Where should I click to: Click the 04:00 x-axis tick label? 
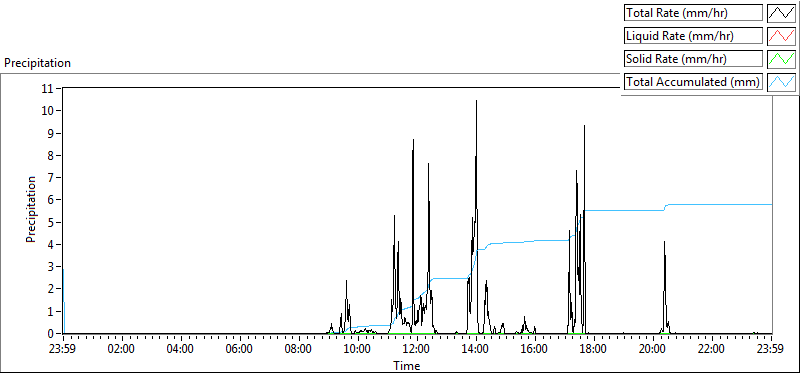181,350
